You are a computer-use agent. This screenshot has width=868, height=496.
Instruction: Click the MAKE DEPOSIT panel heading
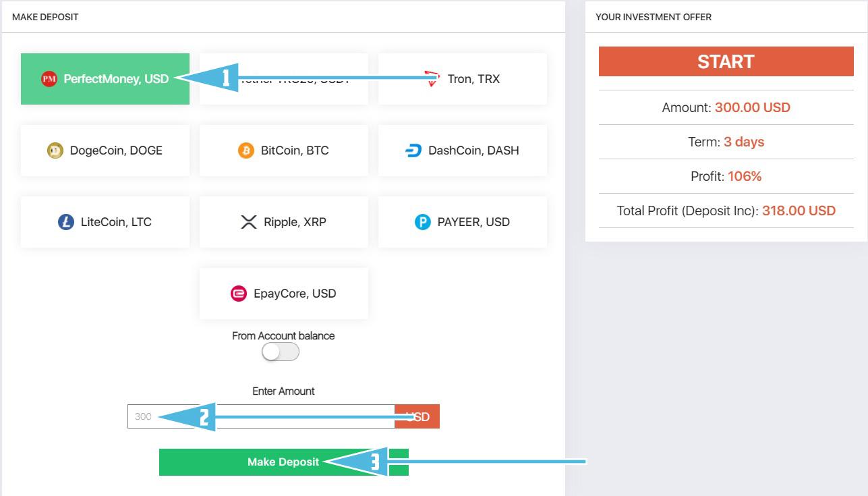click(45, 17)
